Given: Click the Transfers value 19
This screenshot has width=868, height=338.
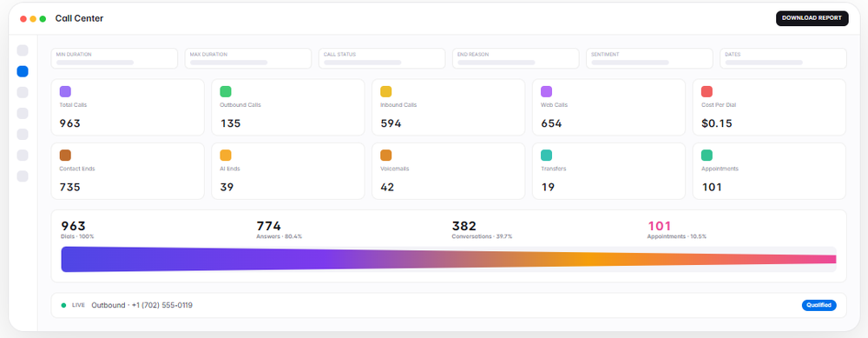Looking at the screenshot, I should pos(548,188).
